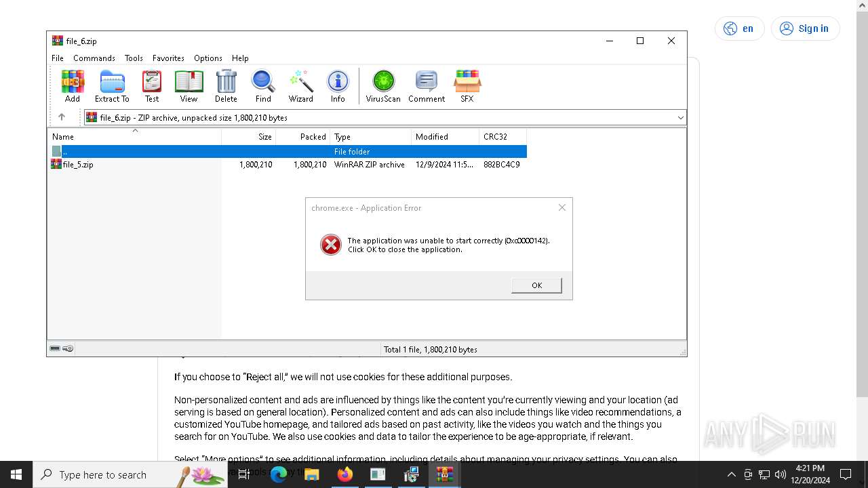
Task: Click the Type here to search box
Action: point(130,474)
